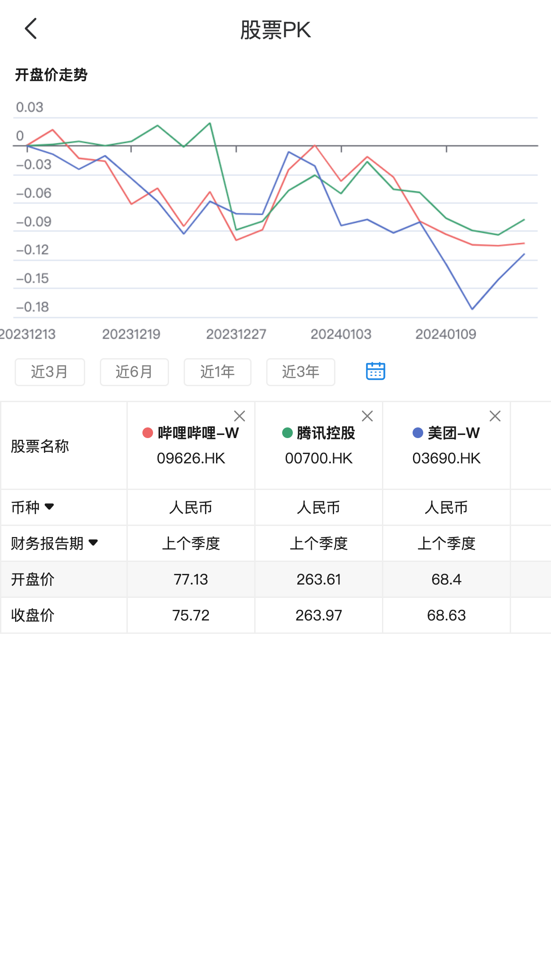Screen dimensions: 551x980
Task: Expand the 币种 dropdown arrow
Action: (x=49, y=506)
